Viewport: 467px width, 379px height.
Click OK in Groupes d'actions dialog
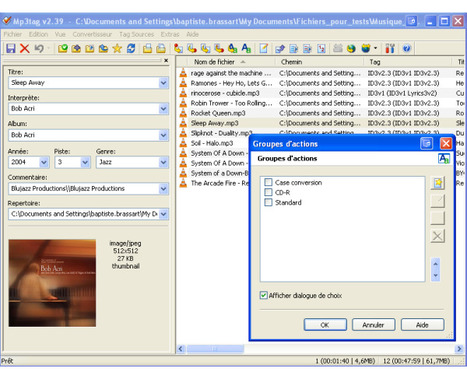(325, 325)
